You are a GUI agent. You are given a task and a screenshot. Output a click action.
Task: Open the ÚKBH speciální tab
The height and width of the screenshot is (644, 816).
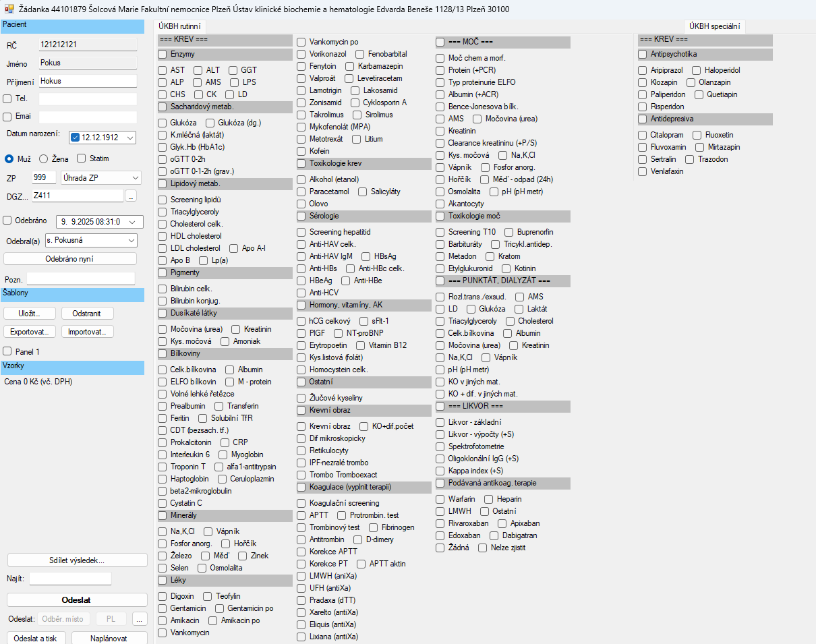point(714,26)
